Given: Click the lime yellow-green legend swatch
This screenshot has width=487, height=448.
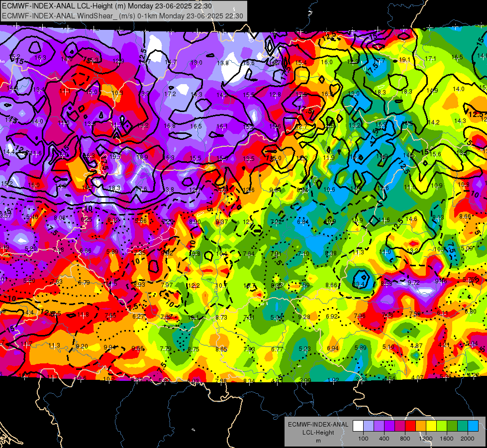Looking at the screenshot, I should [441, 426].
